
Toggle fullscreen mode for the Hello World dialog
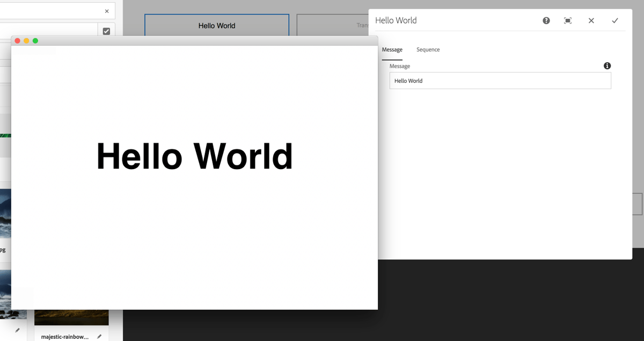click(x=567, y=20)
